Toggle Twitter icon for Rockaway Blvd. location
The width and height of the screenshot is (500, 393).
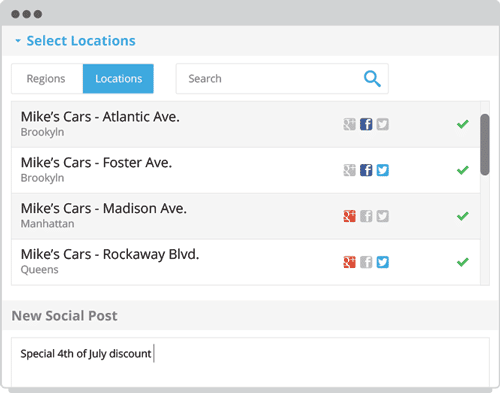click(x=383, y=262)
